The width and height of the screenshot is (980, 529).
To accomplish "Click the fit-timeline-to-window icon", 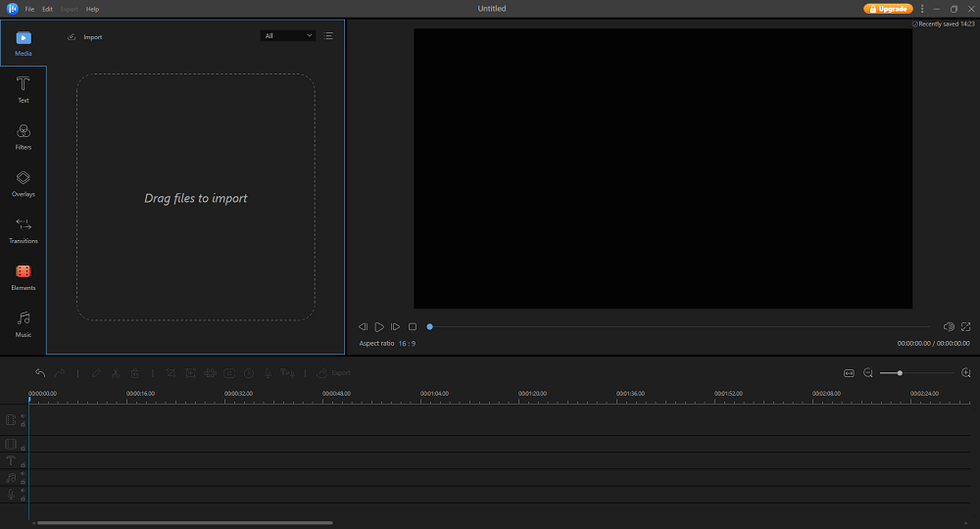I will coord(849,373).
